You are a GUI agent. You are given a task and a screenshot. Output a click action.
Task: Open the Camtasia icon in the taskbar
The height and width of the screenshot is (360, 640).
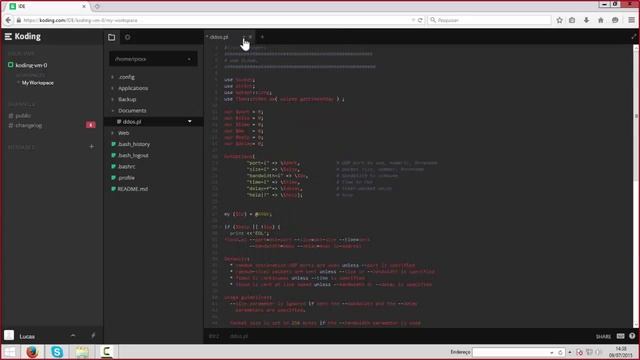click(x=106, y=352)
